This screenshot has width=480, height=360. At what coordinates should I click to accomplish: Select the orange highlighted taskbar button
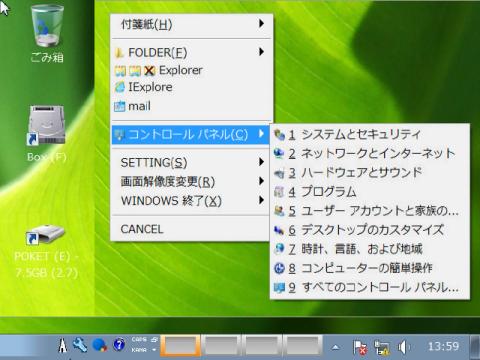[x=181, y=346]
